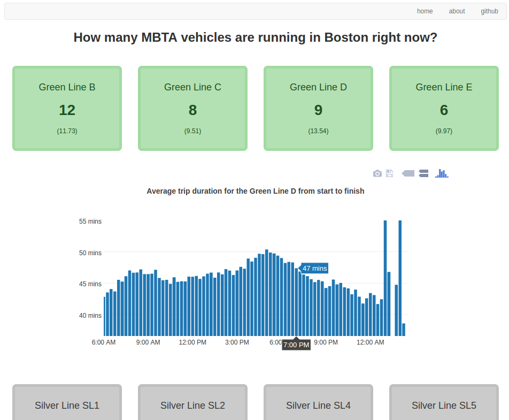Click the chart title for Green Line D
This screenshot has height=420, width=509.
[x=256, y=191]
